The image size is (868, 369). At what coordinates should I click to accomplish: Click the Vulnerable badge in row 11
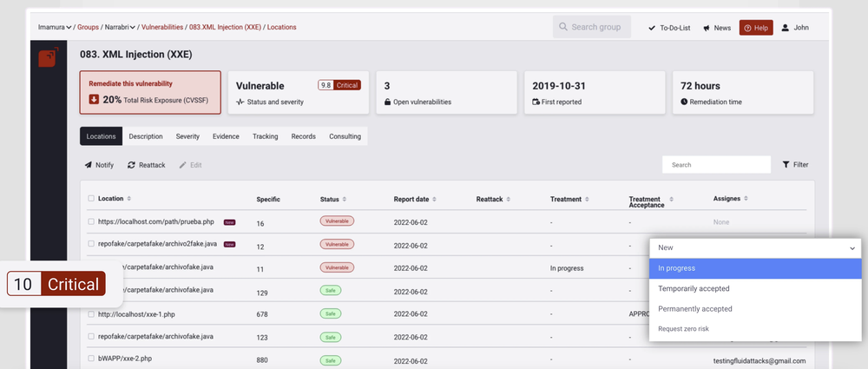[x=337, y=267]
